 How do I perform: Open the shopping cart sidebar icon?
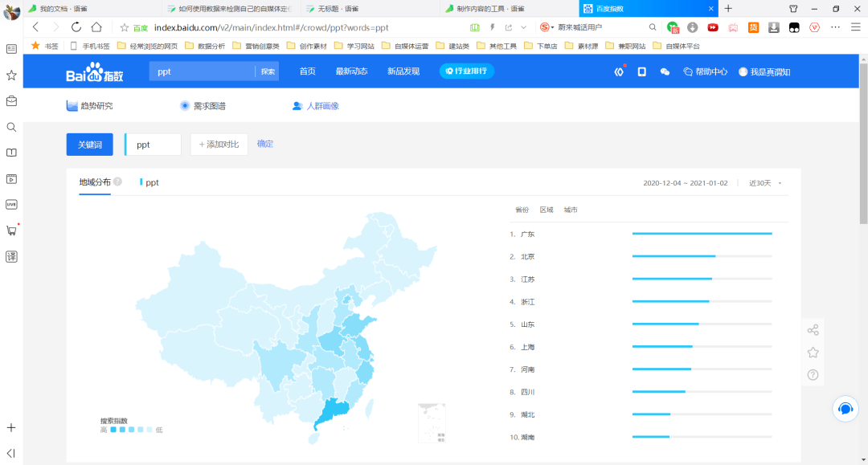pyautogui.click(x=11, y=230)
